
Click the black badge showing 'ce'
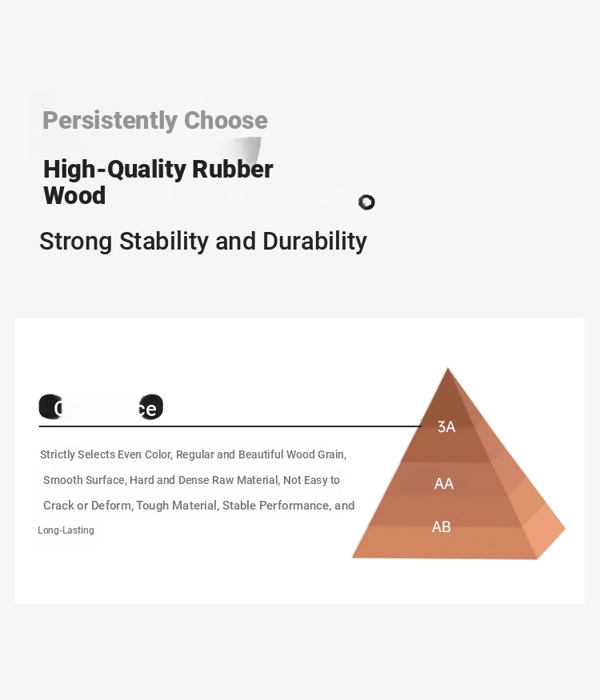pyautogui.click(x=150, y=408)
